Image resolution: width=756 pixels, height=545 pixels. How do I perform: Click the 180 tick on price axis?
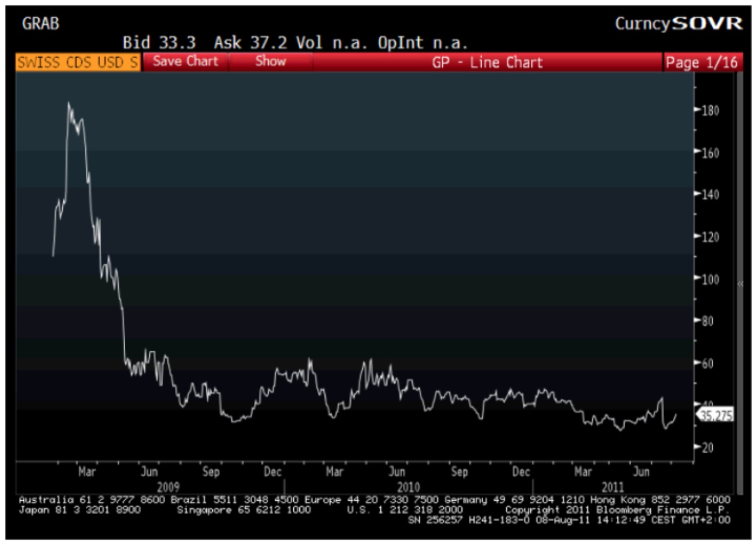(710, 111)
